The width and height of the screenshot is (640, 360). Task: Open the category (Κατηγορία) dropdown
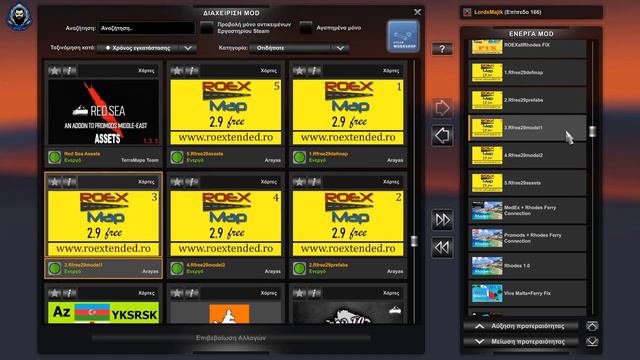click(x=299, y=48)
